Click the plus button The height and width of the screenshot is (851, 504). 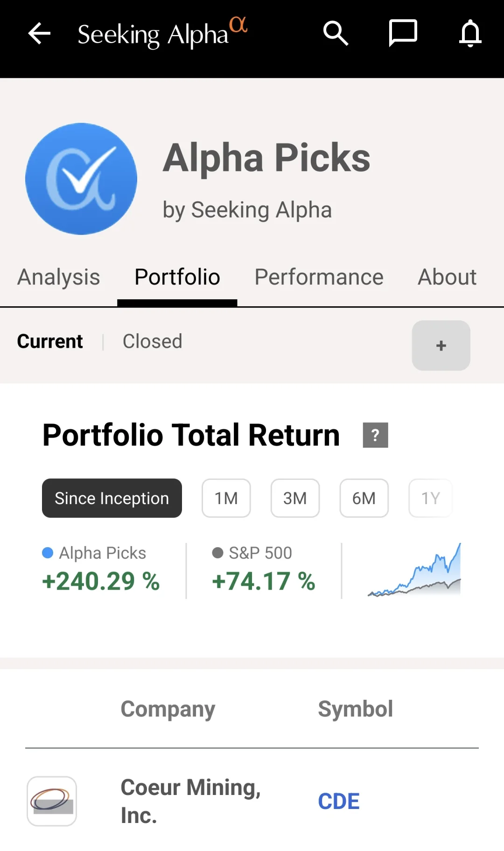click(441, 345)
